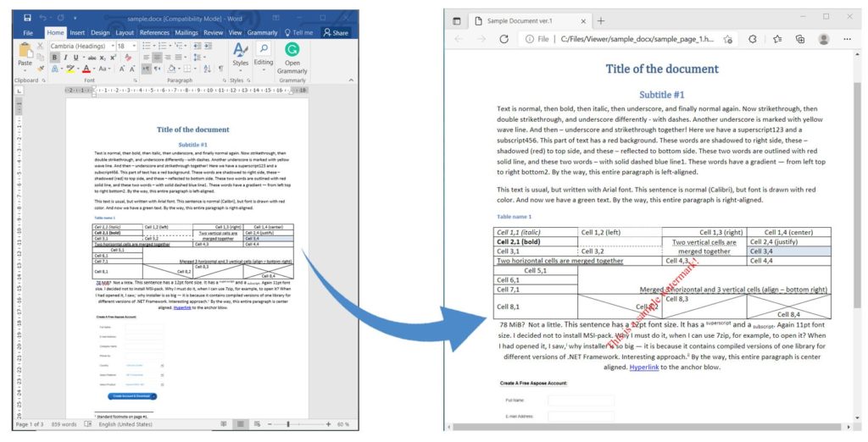
Task: Click the Styles gallery icon
Action: pos(240,51)
